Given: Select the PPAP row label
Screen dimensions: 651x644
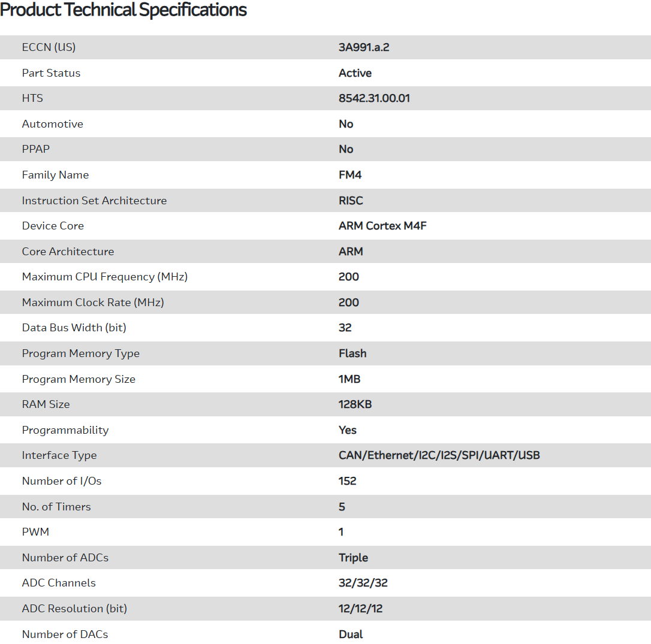Looking at the screenshot, I should tap(36, 149).
